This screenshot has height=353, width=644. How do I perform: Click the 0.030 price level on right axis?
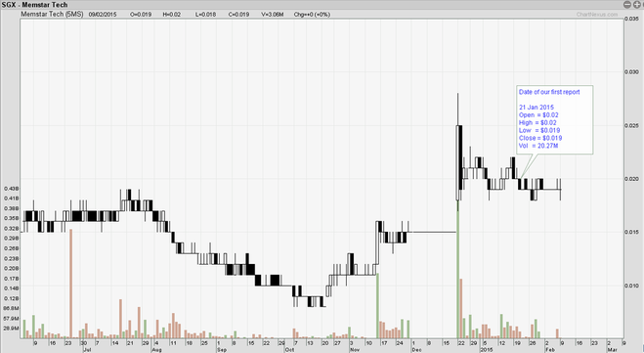pos(631,72)
